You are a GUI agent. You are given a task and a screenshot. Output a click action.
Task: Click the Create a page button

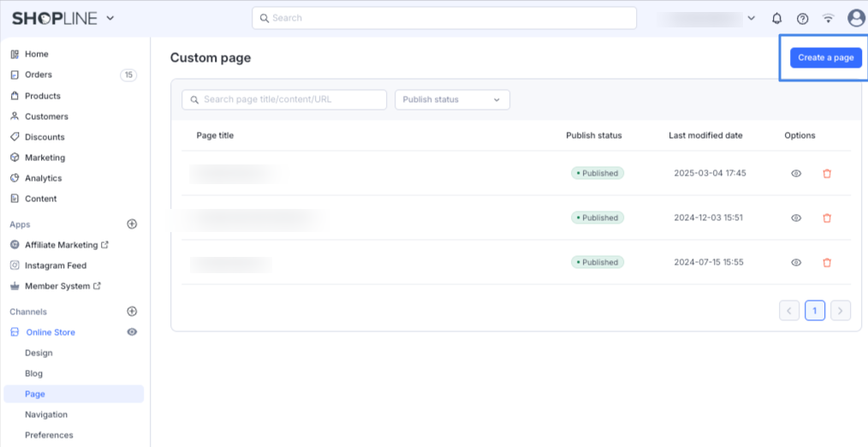pos(825,57)
